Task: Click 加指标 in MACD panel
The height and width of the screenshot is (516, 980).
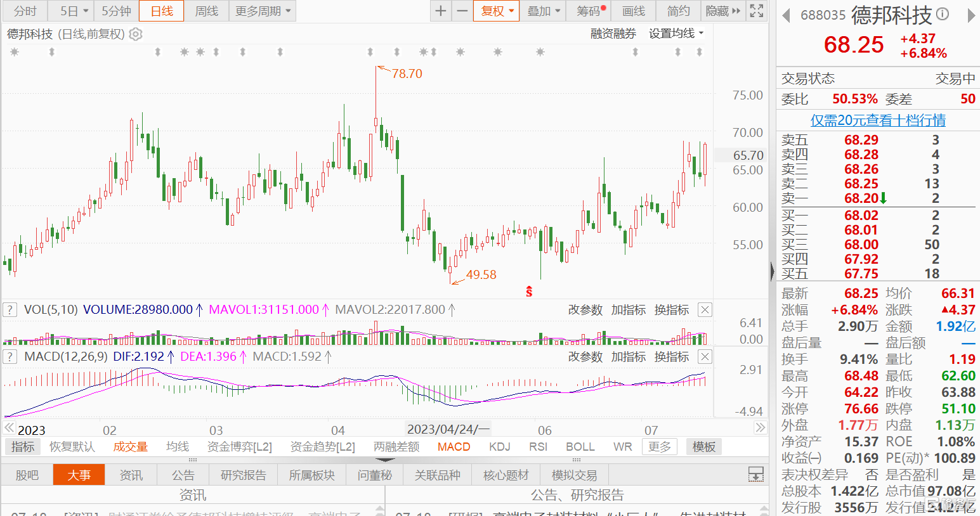Action: (x=628, y=357)
